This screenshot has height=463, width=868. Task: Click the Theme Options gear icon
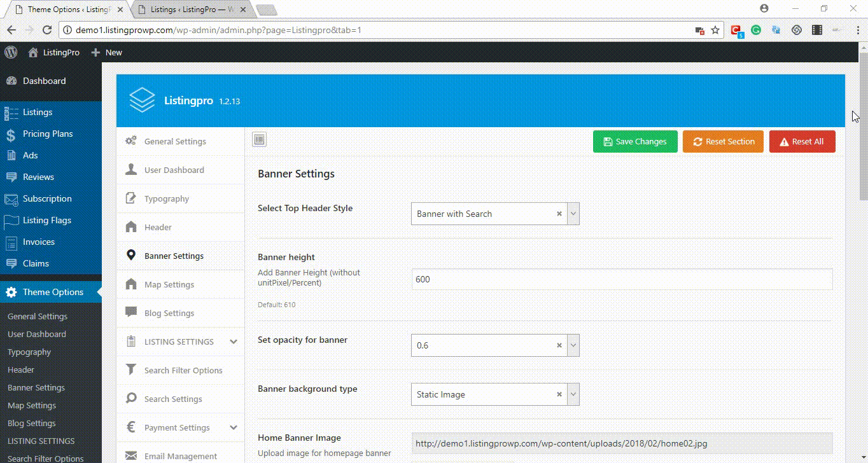pos(11,292)
